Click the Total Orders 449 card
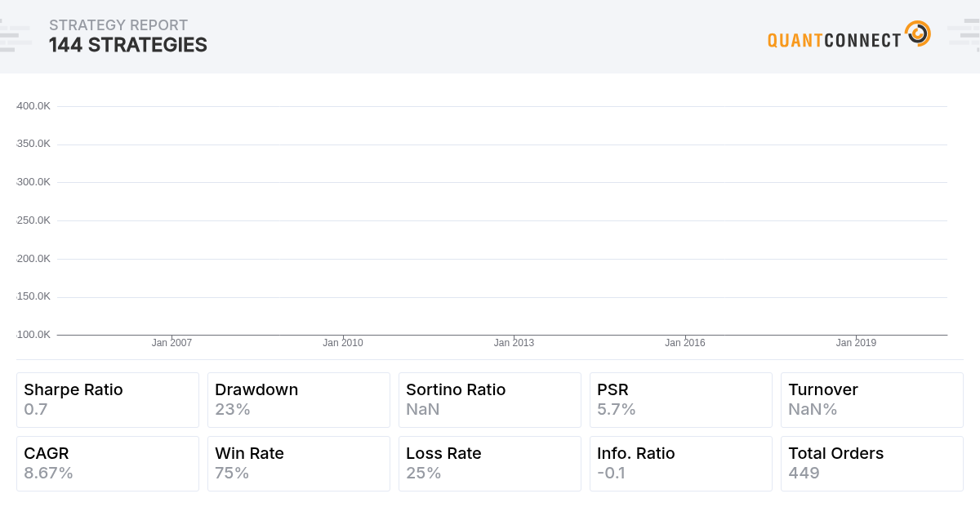Image resolution: width=980 pixels, height=516 pixels. click(x=871, y=463)
